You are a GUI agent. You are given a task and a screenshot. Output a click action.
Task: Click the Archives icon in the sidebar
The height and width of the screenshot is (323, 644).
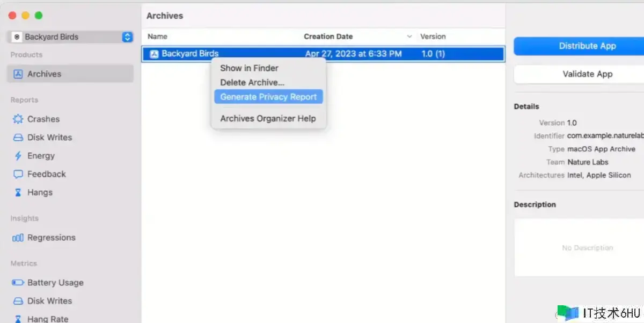(18, 74)
